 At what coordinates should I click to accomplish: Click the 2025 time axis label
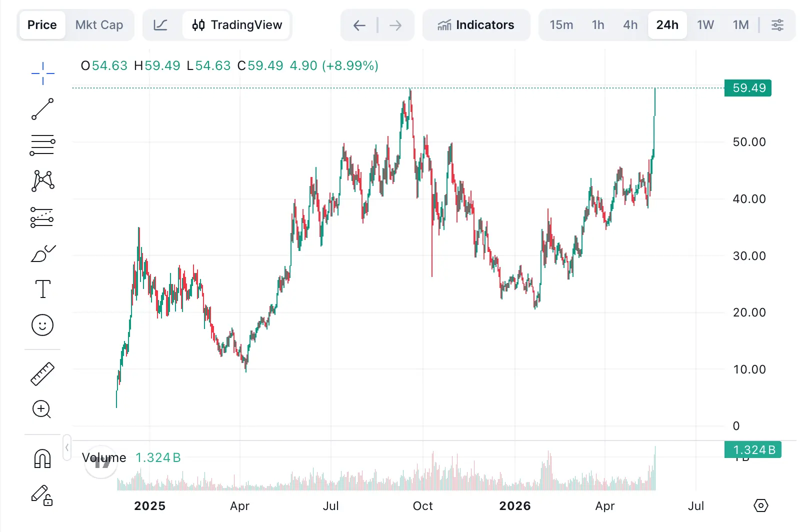150,506
